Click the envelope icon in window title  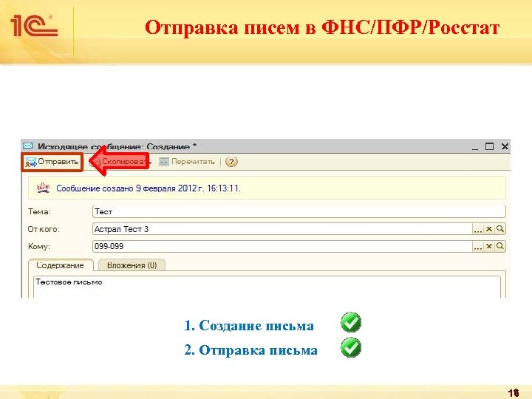(28, 146)
